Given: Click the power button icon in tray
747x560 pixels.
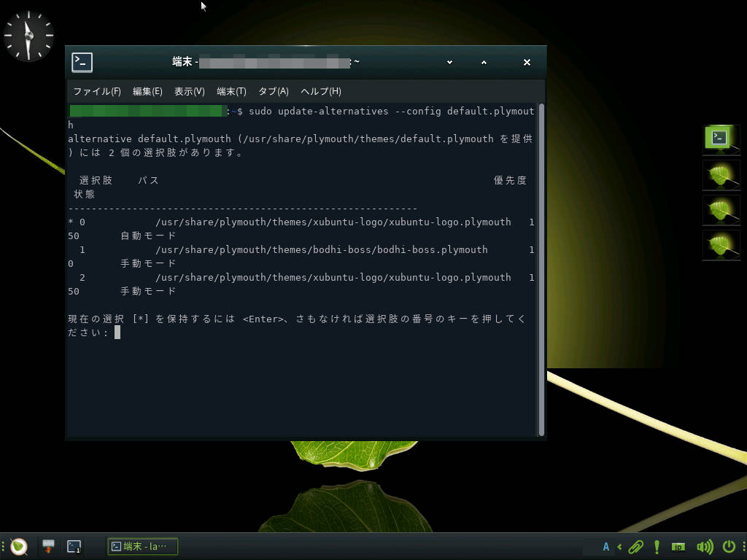Looking at the screenshot, I should coord(728,546).
